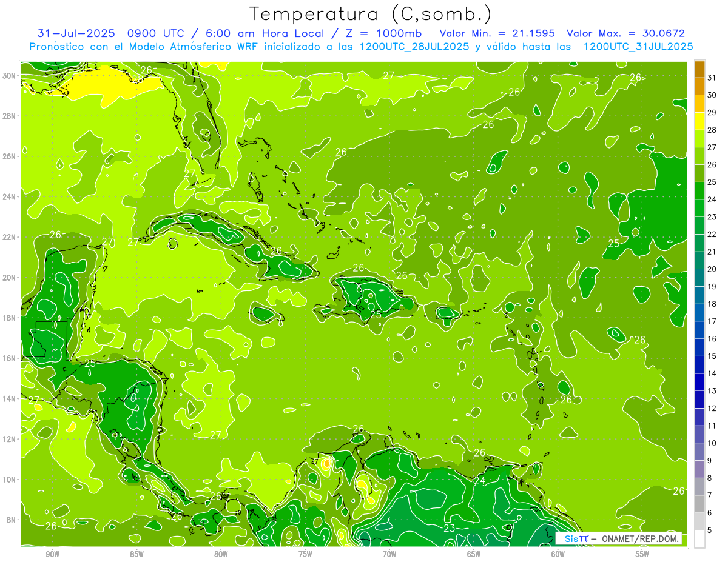Click the '85W' longitude label
728x562 pixels.
coord(136,554)
